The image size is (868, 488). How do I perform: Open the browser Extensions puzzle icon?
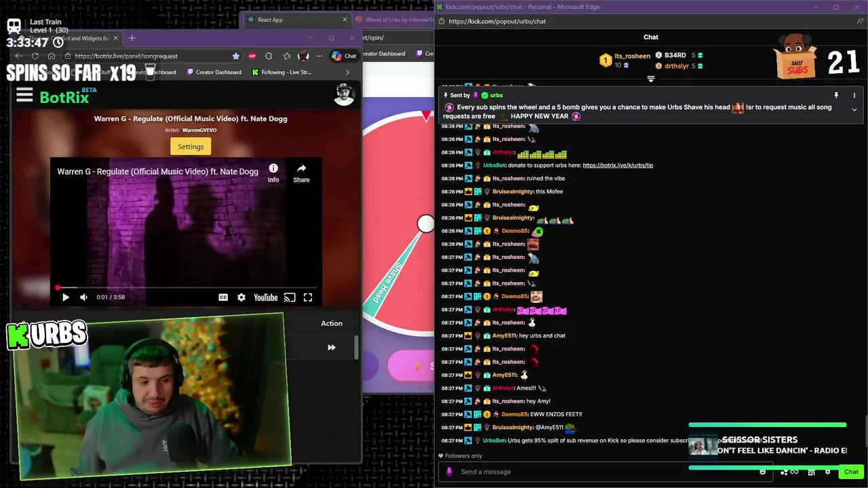[x=269, y=56]
